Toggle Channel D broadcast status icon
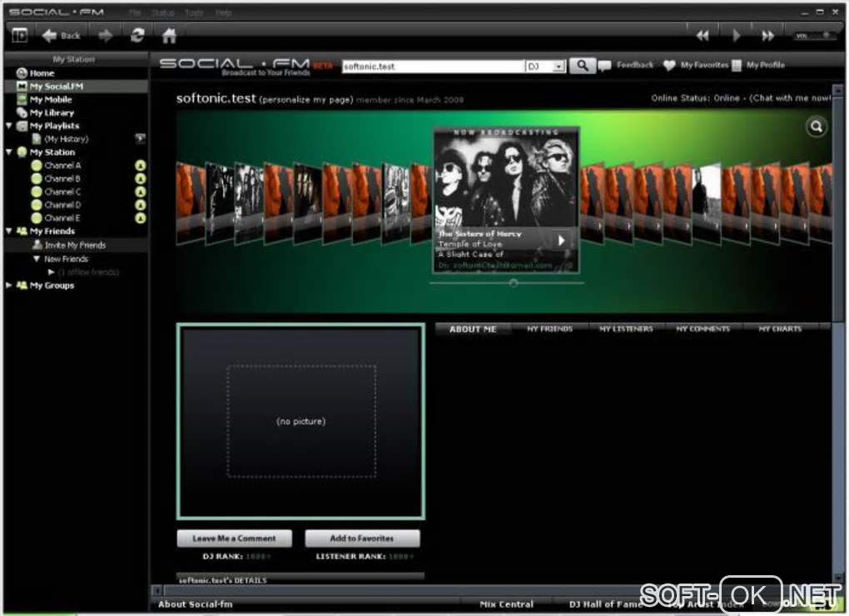 pyautogui.click(x=140, y=205)
